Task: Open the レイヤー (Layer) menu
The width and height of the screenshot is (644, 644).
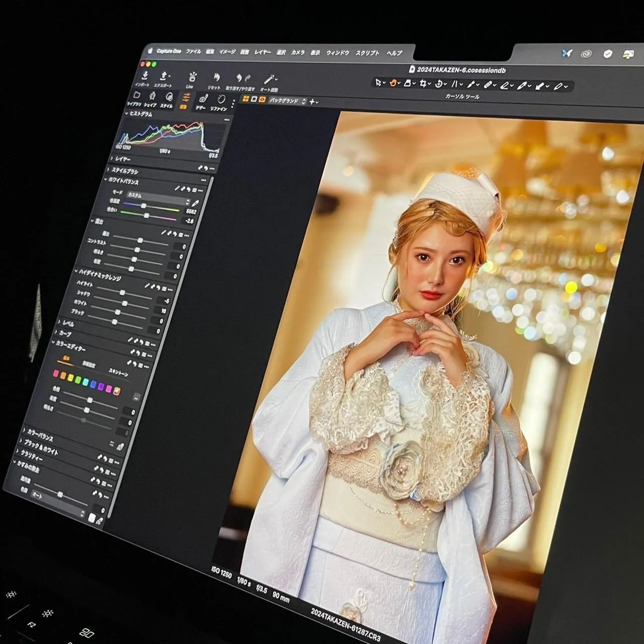Action: pyautogui.click(x=263, y=52)
